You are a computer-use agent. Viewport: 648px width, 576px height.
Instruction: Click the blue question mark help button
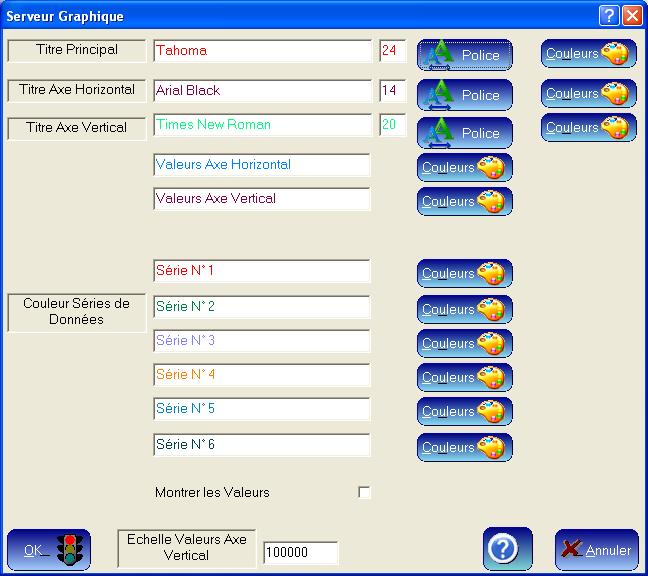point(507,549)
